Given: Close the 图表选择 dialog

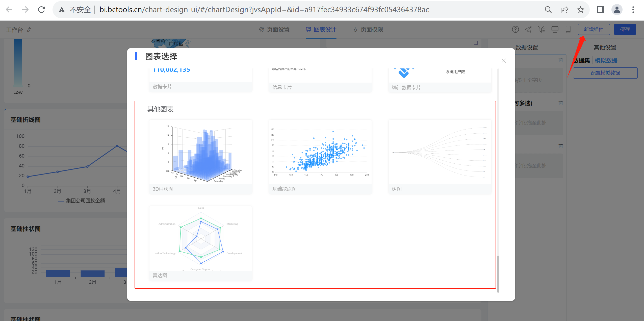Looking at the screenshot, I should [x=503, y=61].
